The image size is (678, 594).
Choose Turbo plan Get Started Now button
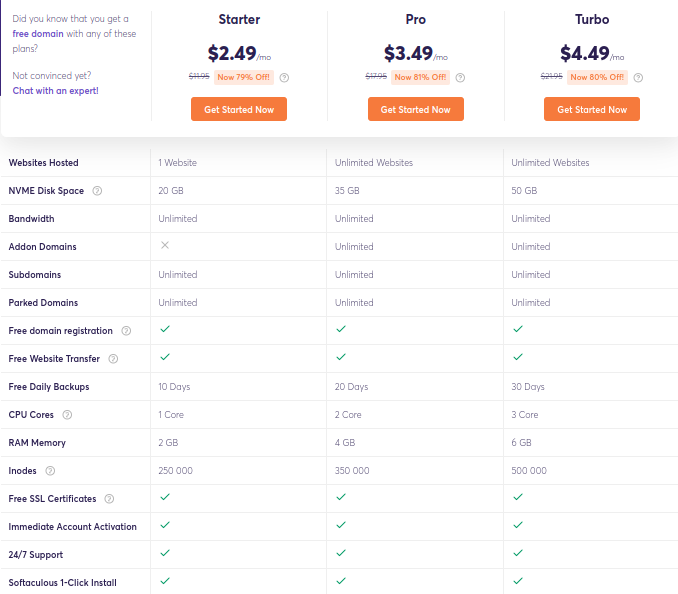[592, 109]
